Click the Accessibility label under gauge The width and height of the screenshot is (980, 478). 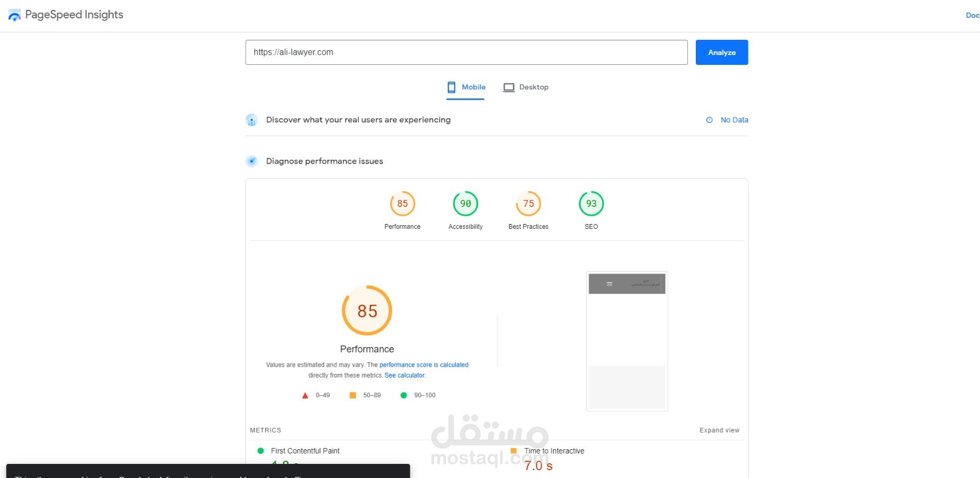tap(466, 226)
